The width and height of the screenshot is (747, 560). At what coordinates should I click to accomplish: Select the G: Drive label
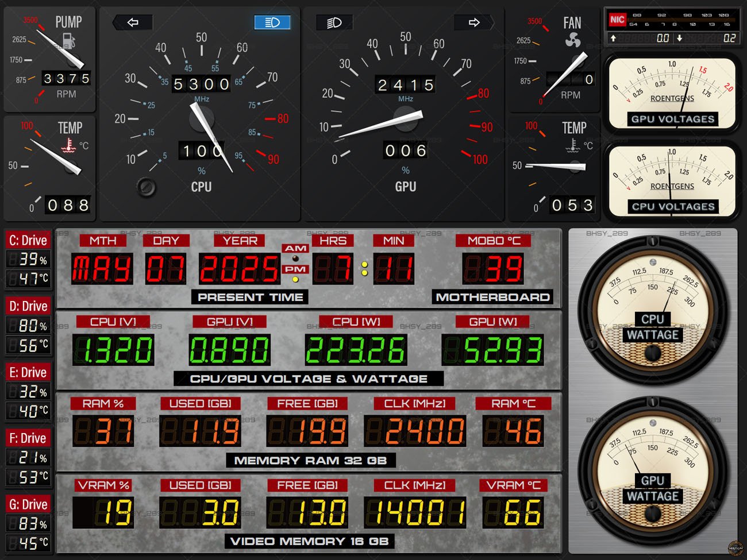28,504
